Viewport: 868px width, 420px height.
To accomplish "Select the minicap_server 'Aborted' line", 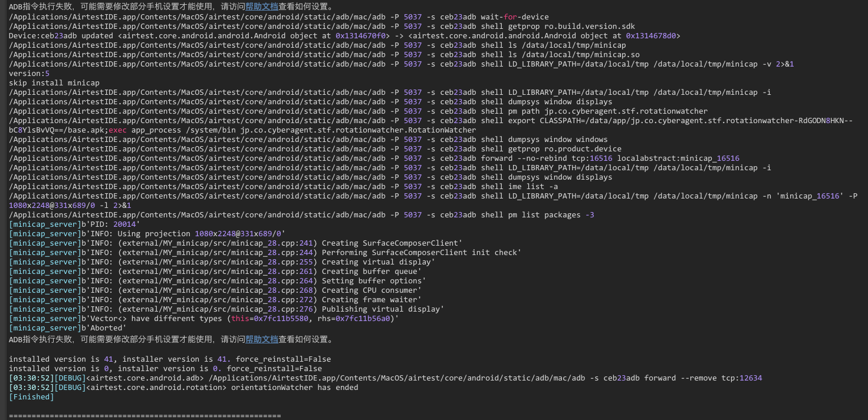I will 68,328.
